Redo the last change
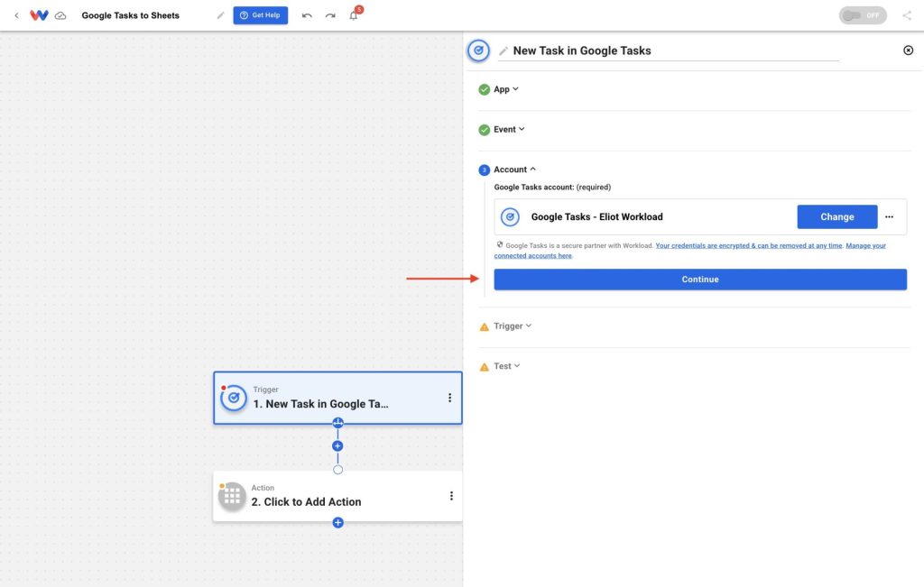The height and width of the screenshot is (587, 924). tap(330, 15)
